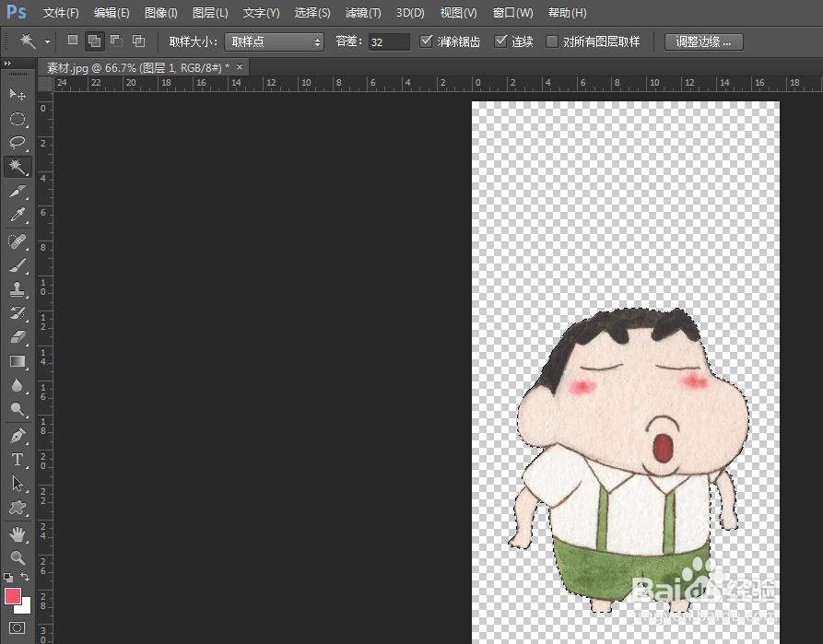The height and width of the screenshot is (644, 823).
Task: Select the Eyedropper tool
Action: click(x=18, y=215)
